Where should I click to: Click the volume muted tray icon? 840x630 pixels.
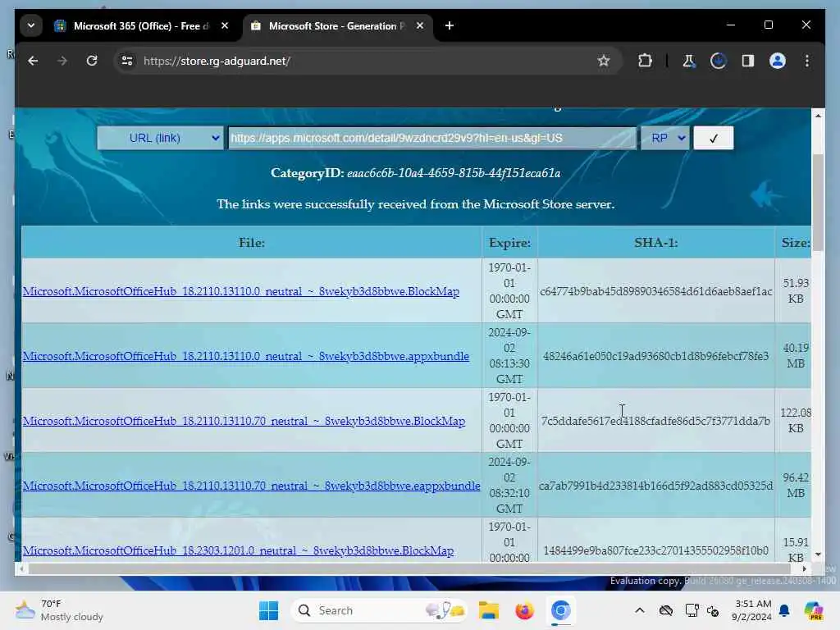[x=713, y=610]
